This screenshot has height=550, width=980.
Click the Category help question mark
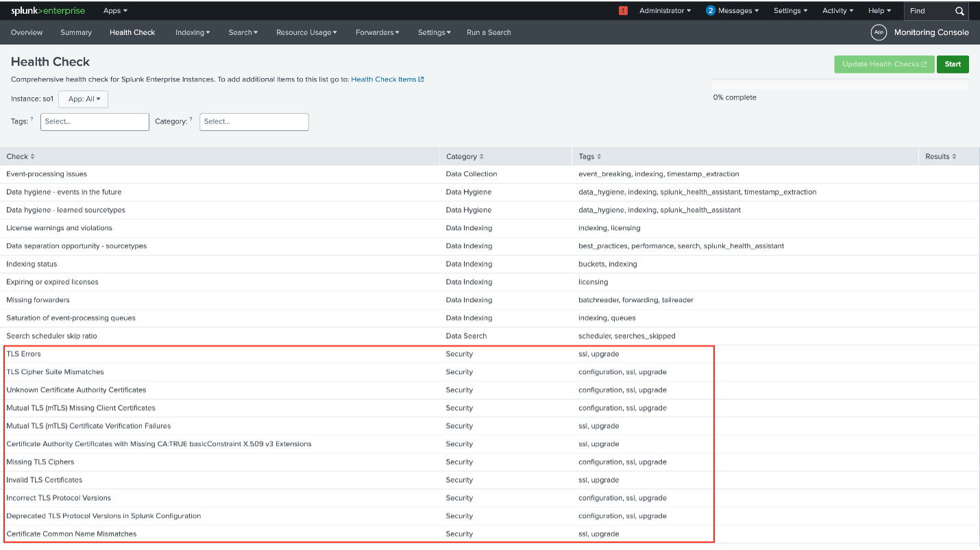pos(191,119)
